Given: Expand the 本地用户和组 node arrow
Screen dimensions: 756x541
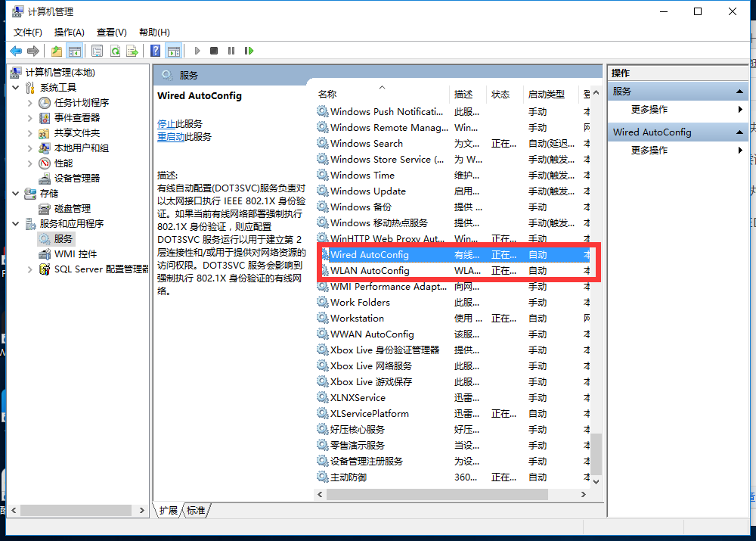Looking at the screenshot, I should click(x=30, y=148).
